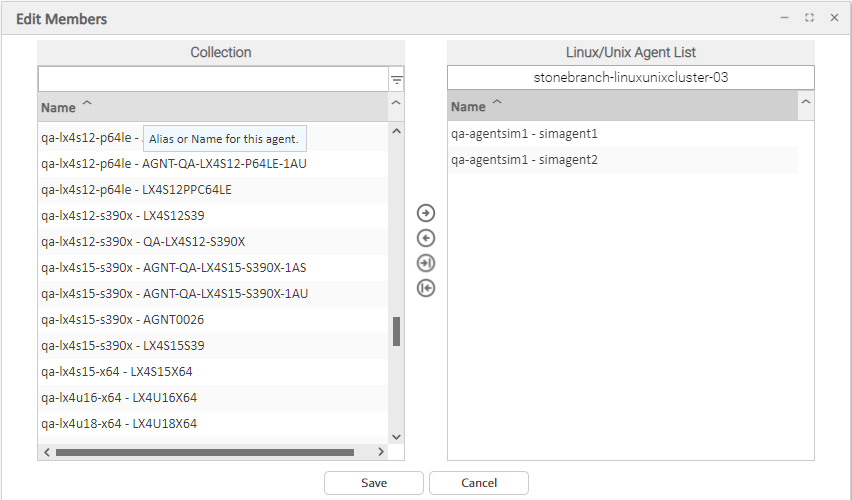Screen dimensions: 852x500
Task: Click the move selected right arrow icon
Action: 426,213
